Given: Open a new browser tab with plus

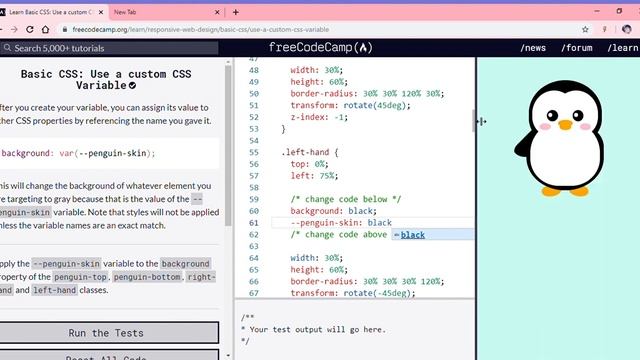Looking at the screenshot, I should click(236, 12).
